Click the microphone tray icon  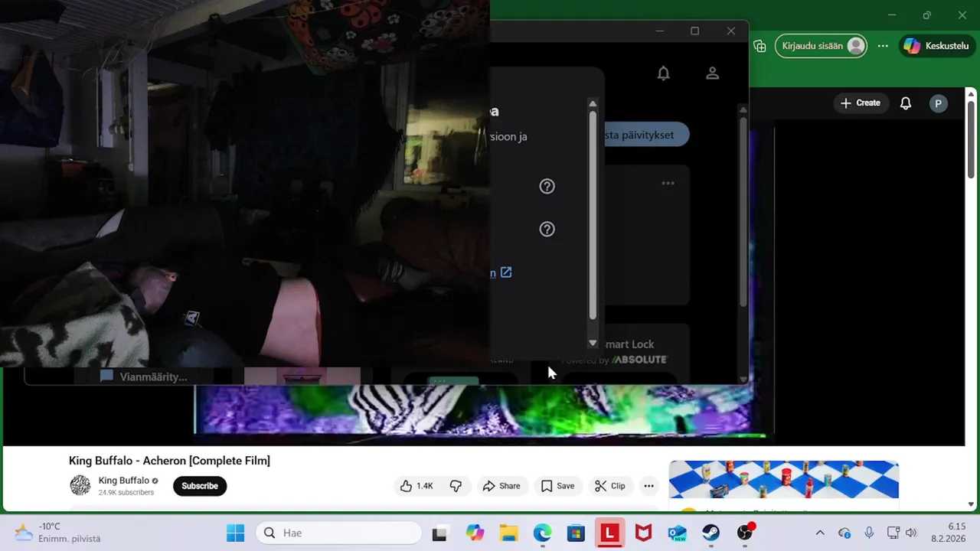click(x=869, y=533)
